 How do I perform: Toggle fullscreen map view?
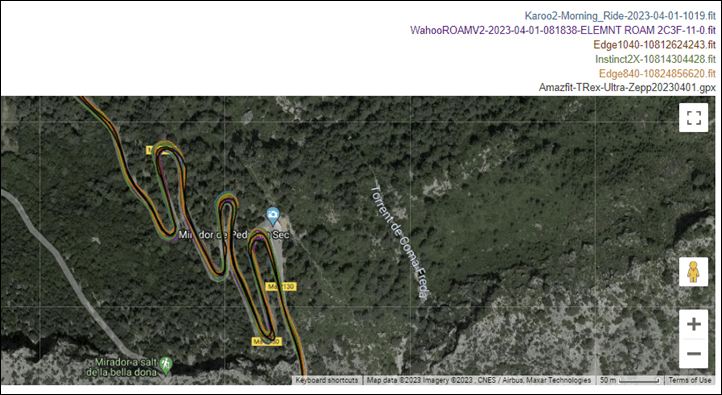click(693, 118)
